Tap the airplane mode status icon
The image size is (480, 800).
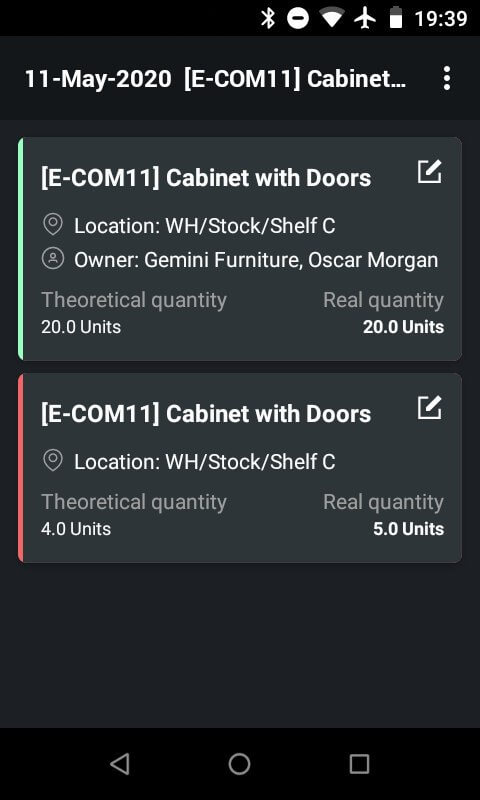365,18
